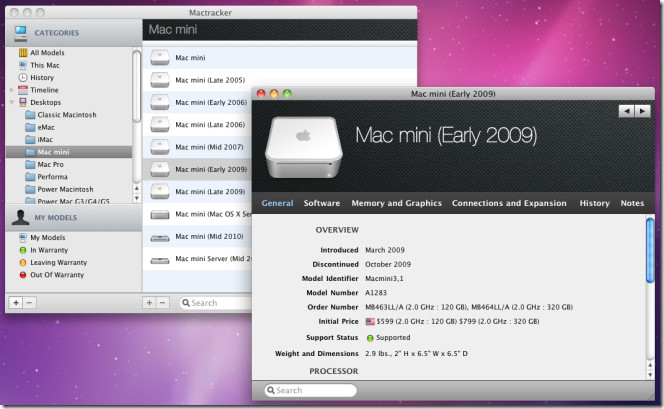Viewport: 664px width, 409px height.
Task: Click detail window scroll down arrow
Action: pos(650,374)
